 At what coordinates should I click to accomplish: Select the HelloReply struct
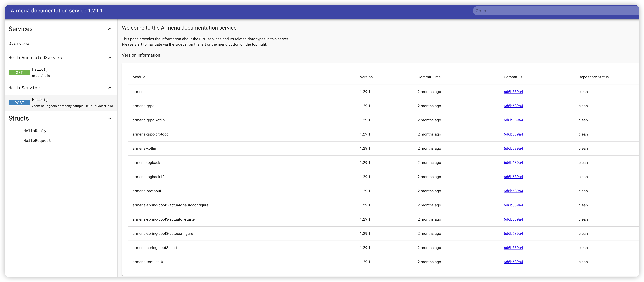point(35,131)
